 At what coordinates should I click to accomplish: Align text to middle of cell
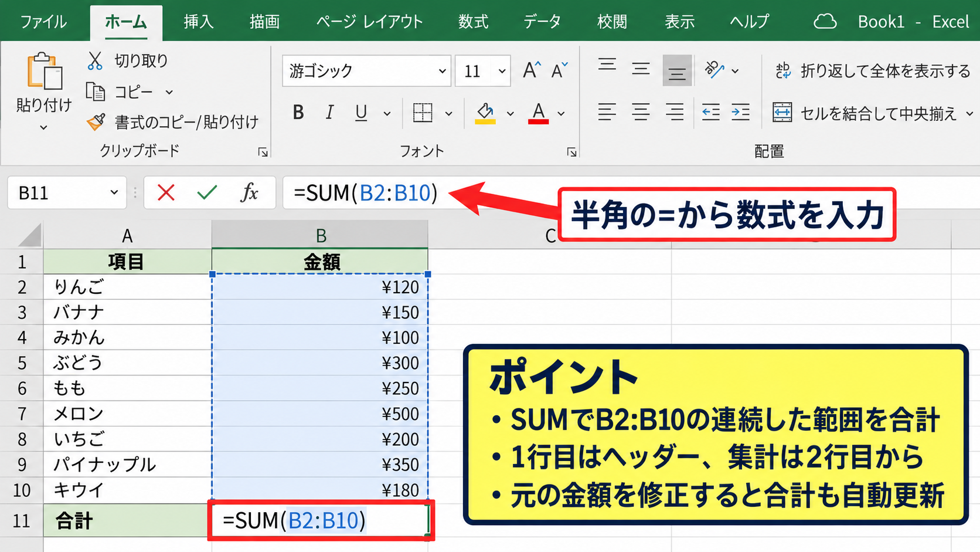click(x=641, y=70)
